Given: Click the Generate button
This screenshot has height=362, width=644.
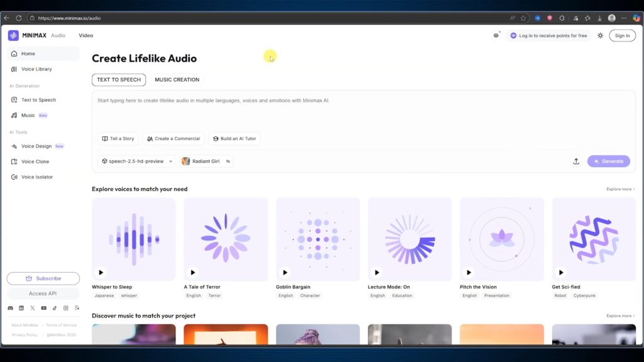Looking at the screenshot, I should coord(608,162).
